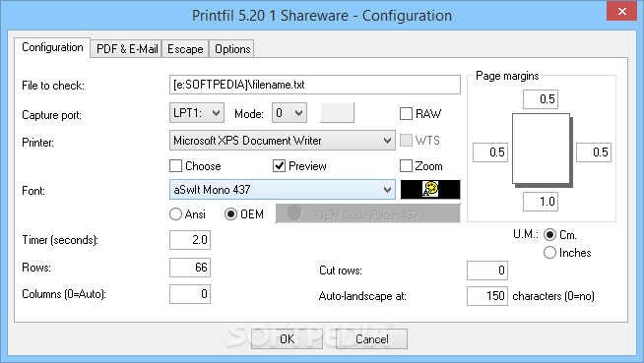Click the bottom page margin field showing 1.0
Image resolution: width=644 pixels, height=363 pixels.
click(x=541, y=202)
